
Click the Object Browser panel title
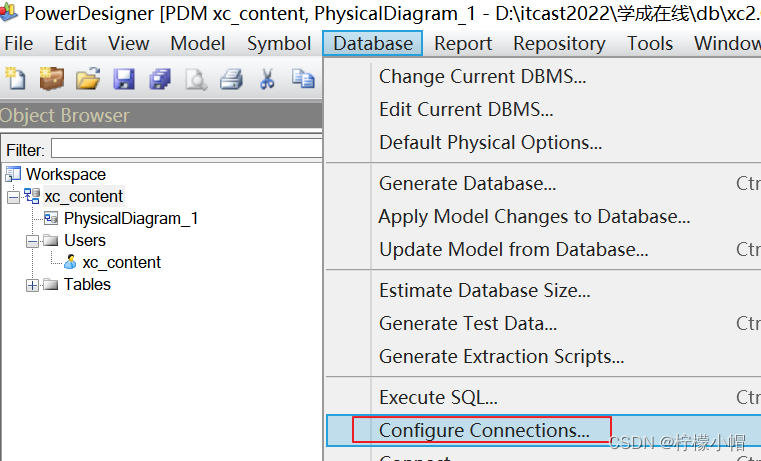pyautogui.click(x=65, y=115)
